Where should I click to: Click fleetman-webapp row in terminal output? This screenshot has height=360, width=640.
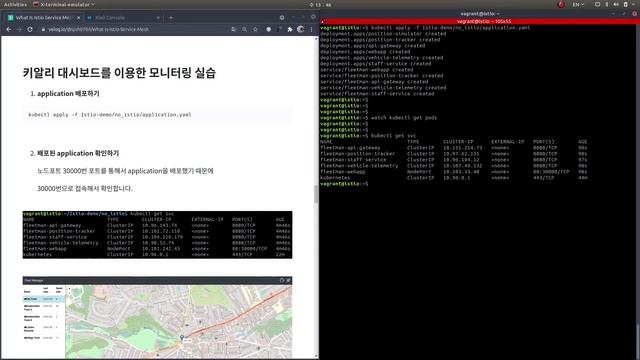click(454, 171)
